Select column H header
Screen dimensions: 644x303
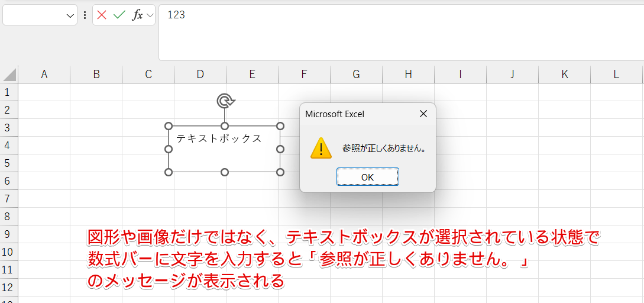click(x=408, y=75)
